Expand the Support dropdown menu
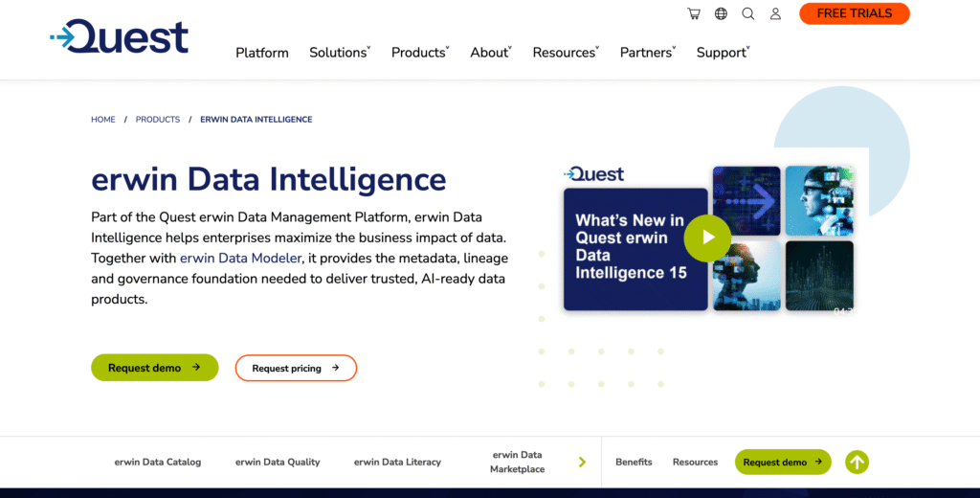 (724, 54)
